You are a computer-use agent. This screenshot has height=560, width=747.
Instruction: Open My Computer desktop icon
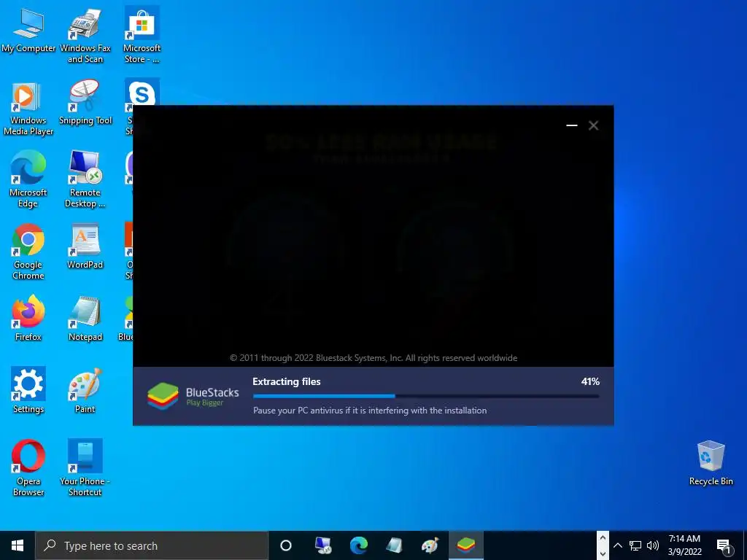(x=28, y=31)
